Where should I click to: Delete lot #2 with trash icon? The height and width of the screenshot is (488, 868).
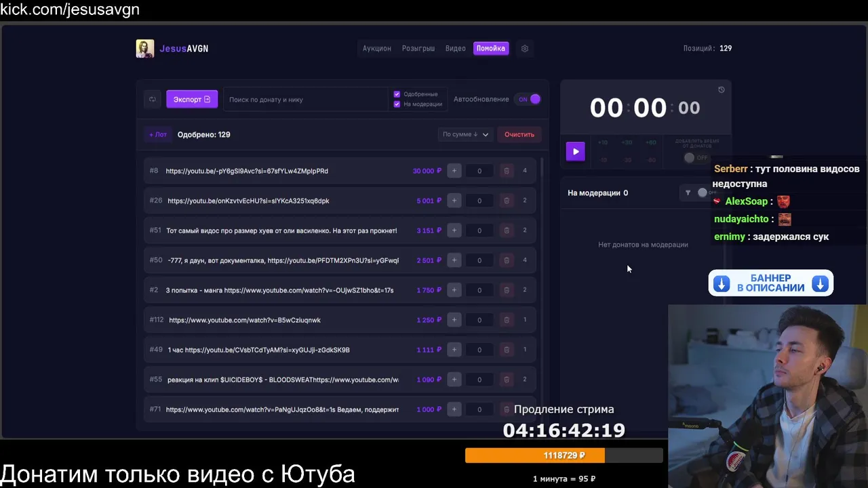(507, 290)
